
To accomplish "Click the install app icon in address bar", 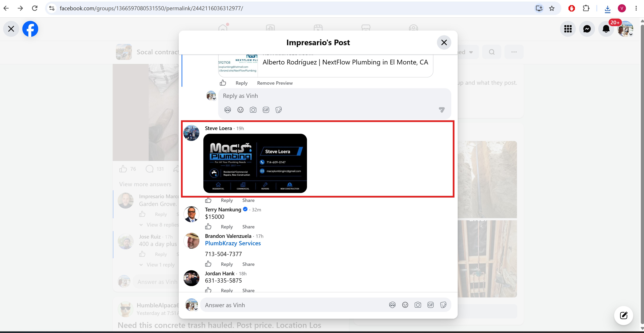I will [539, 8].
